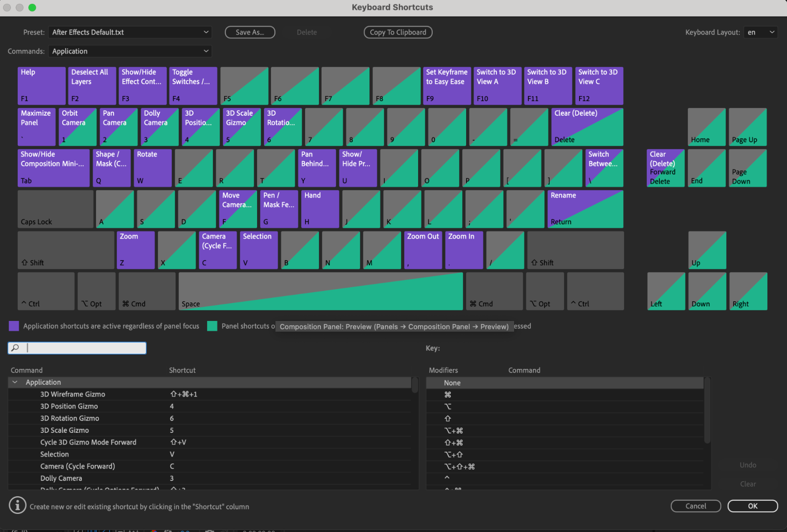Viewport: 787px width, 532px height.
Task: Select the Shift+Cmd modifier row
Action: (454, 443)
